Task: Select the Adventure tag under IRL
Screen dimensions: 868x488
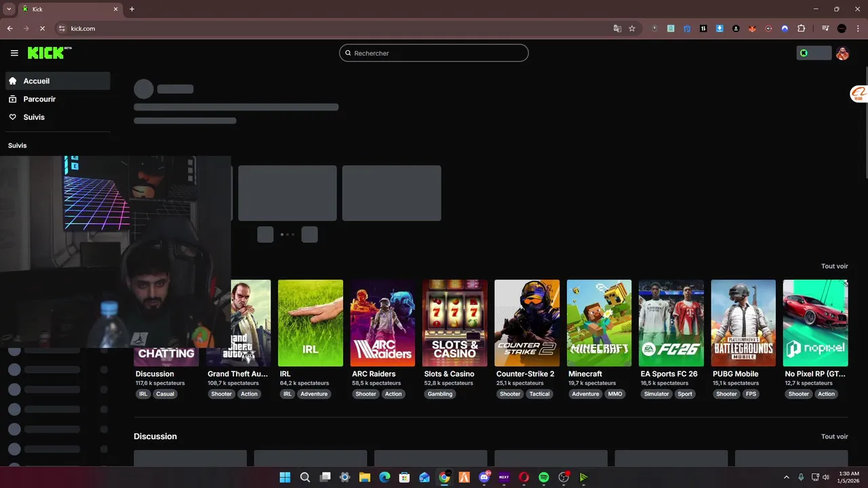Action: pos(314,394)
